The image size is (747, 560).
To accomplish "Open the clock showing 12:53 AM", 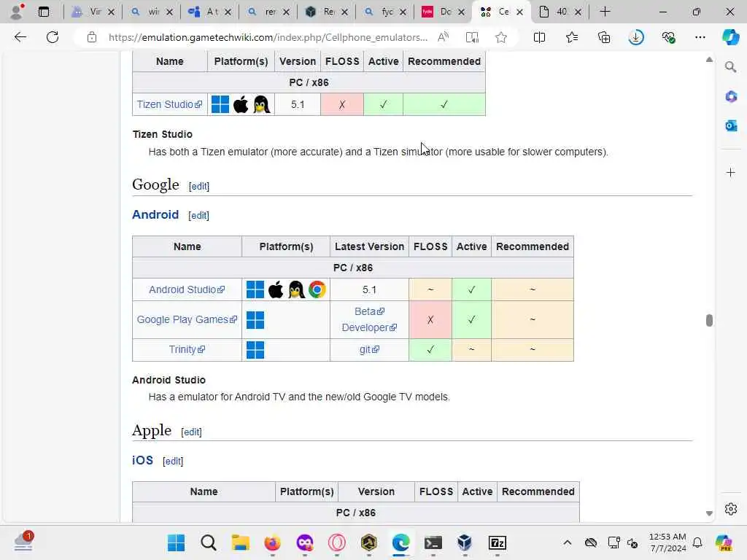I will 667,542.
